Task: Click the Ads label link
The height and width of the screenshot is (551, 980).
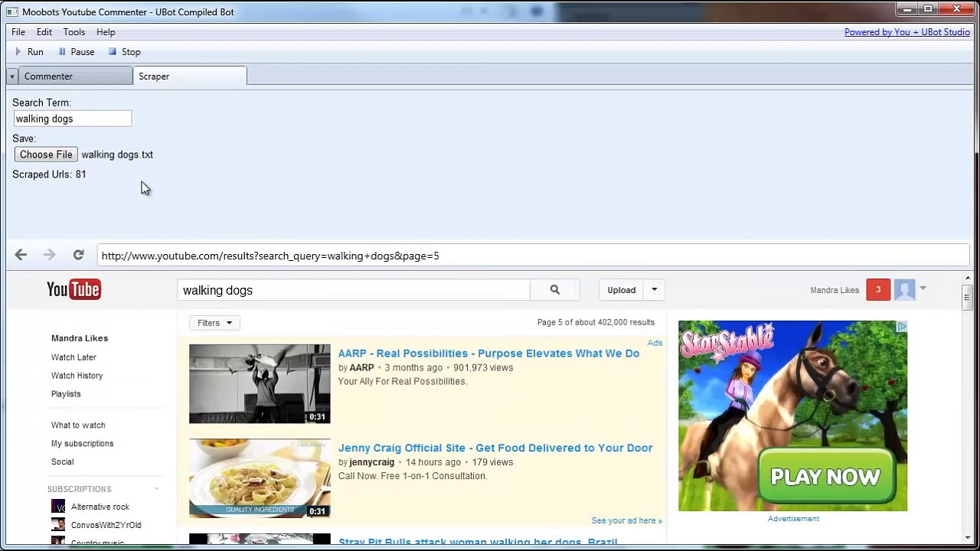Action: click(655, 343)
